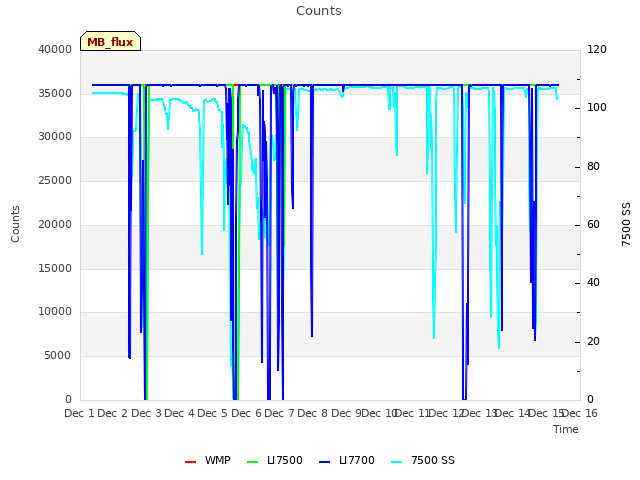Click the 40000 y-axis tick label

(x=55, y=49)
